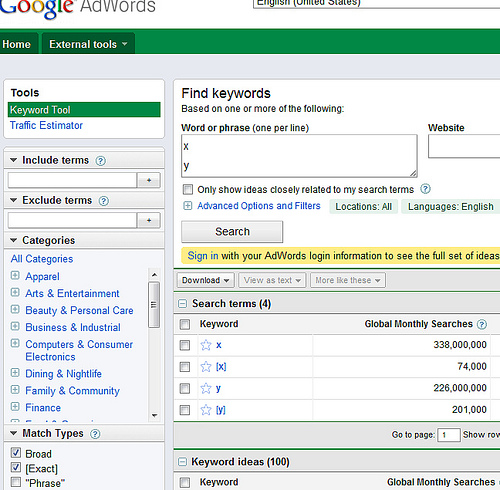The image size is (500, 490).
Task: Click the Sign in link
Action: point(203,256)
